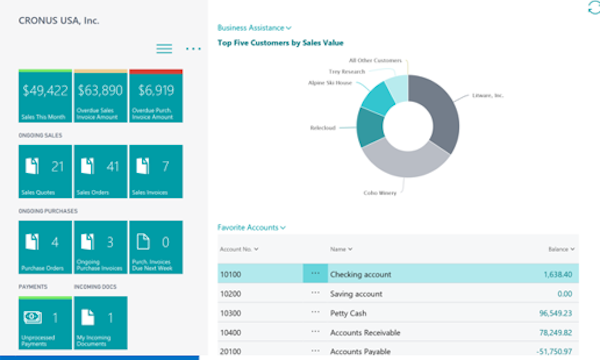
Task: Open the Unprocessed Payments tile
Action: point(45,323)
